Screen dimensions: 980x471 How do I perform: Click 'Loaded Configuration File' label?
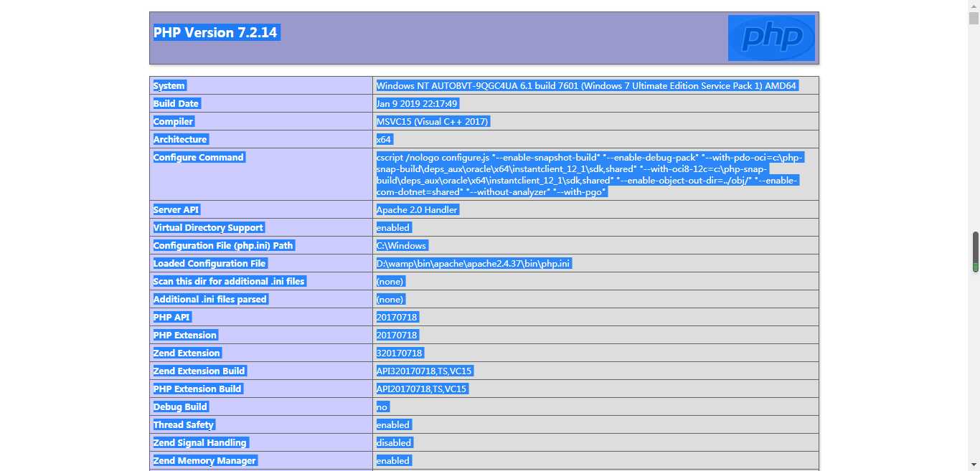tap(210, 263)
